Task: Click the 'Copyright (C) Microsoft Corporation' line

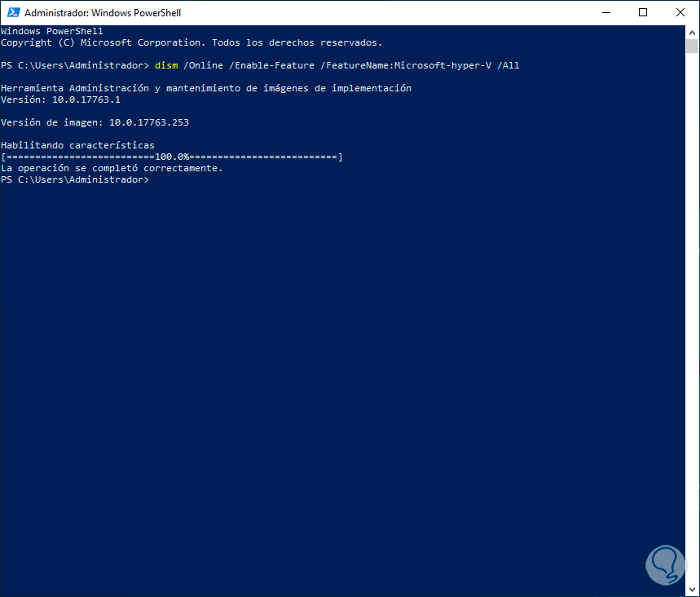Action: click(192, 42)
